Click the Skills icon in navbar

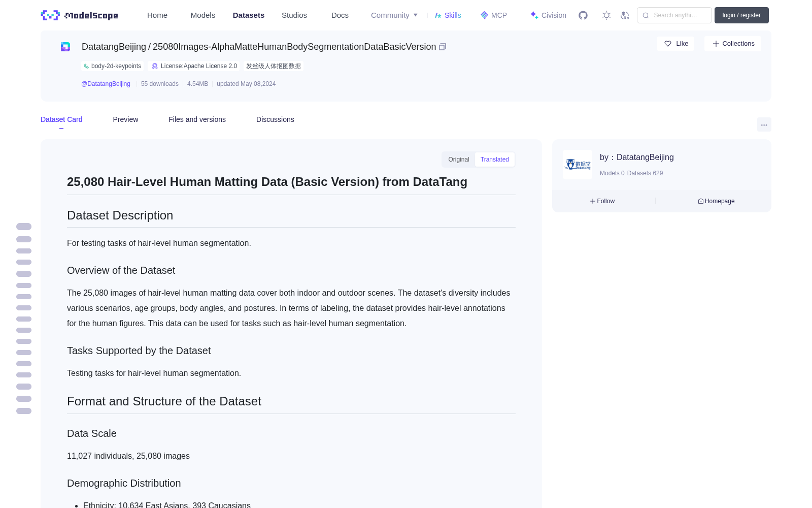[438, 15]
